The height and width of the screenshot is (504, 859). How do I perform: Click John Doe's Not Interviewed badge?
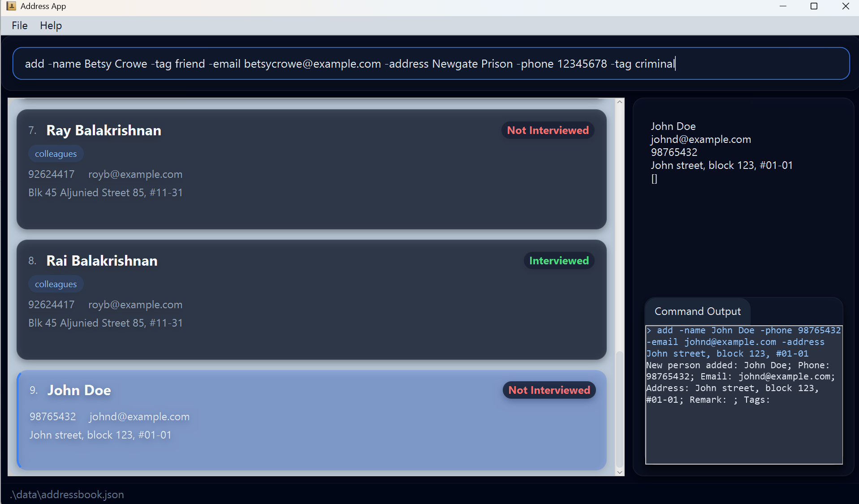pyautogui.click(x=549, y=390)
